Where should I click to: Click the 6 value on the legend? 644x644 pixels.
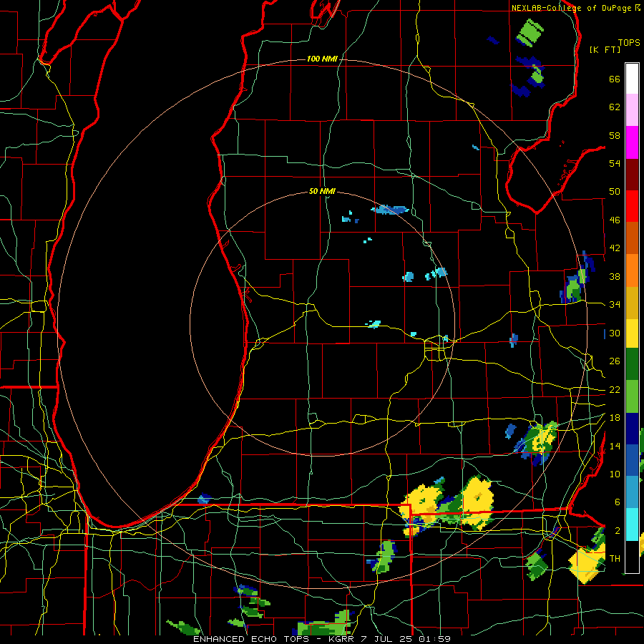[x=617, y=502]
